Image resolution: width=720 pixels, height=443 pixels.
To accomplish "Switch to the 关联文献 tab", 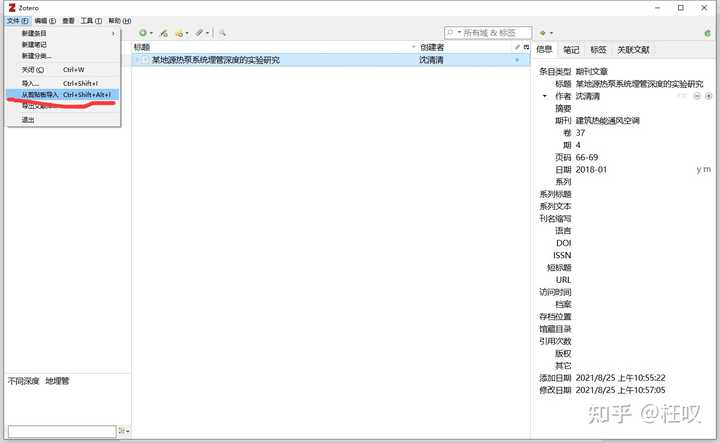I will point(633,50).
